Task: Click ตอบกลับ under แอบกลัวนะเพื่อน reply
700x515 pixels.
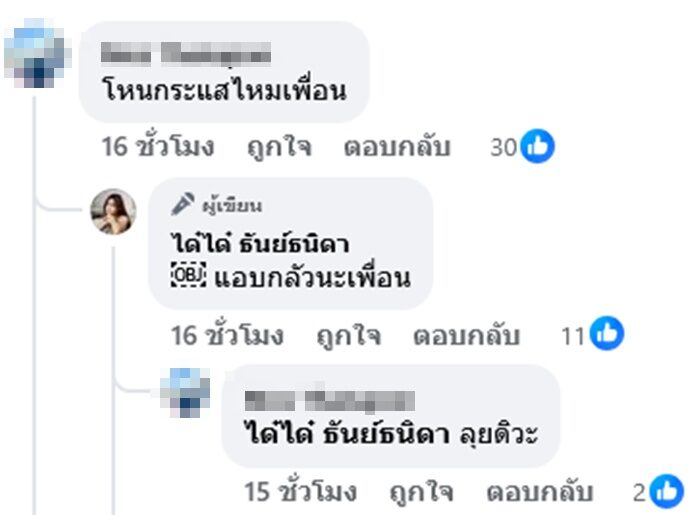Action: pyautogui.click(x=466, y=335)
